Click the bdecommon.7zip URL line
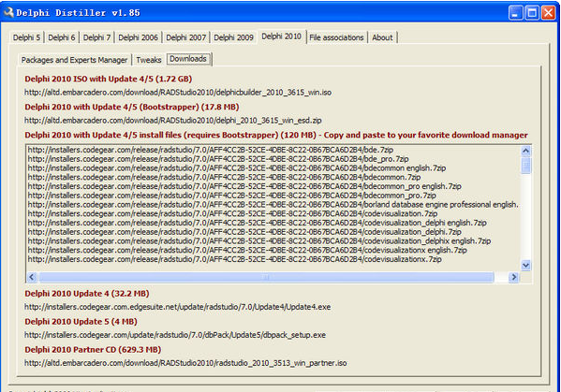The height and width of the screenshot is (392, 561). [x=224, y=177]
